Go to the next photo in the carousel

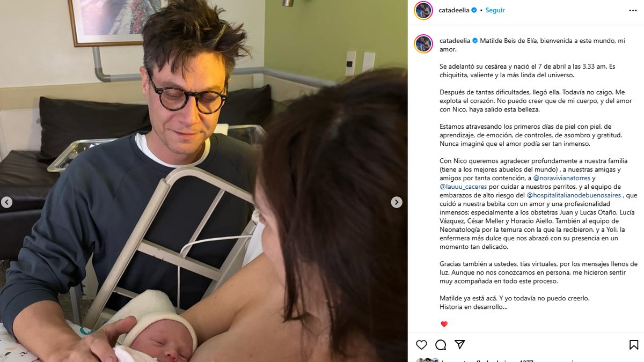[397, 202]
